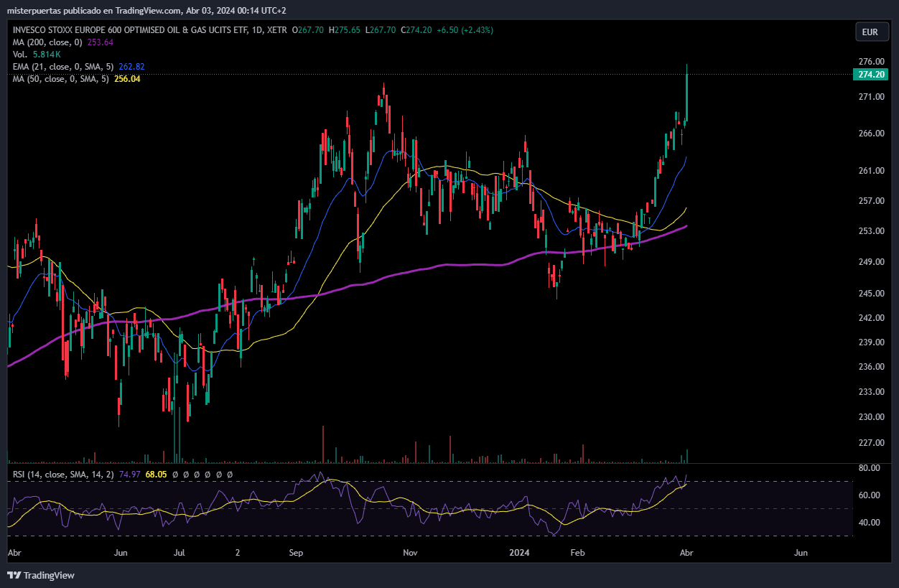Click the 271.00 price axis label
Image resolution: width=899 pixels, height=588 pixels.
[x=871, y=97]
